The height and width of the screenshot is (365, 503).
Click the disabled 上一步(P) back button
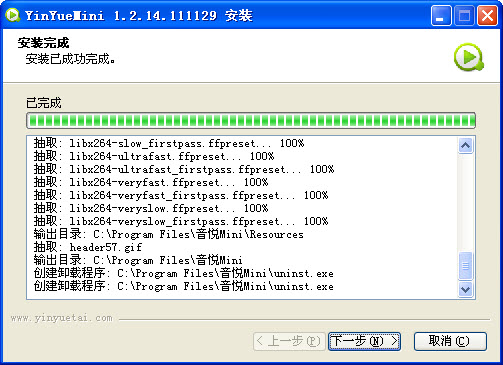click(289, 341)
